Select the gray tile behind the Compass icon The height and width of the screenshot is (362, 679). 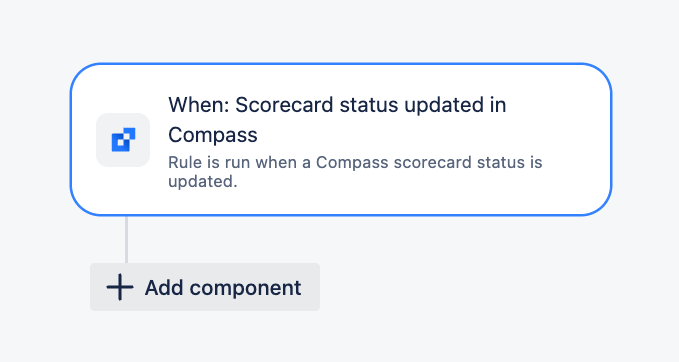pyautogui.click(x=123, y=140)
